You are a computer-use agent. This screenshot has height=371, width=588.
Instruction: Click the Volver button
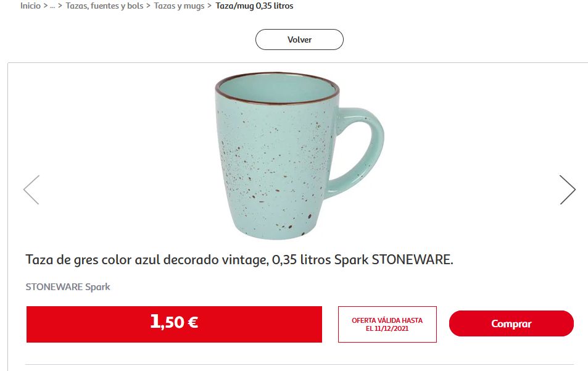coord(299,40)
